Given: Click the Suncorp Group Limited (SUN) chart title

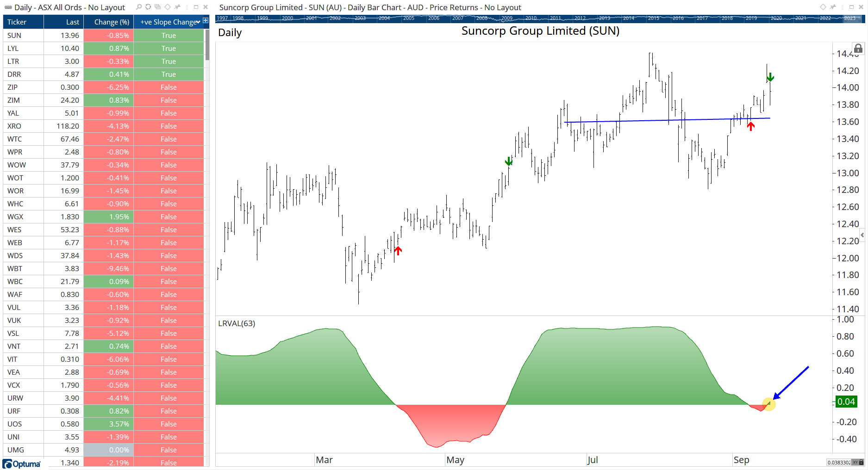Looking at the screenshot, I should click(540, 31).
